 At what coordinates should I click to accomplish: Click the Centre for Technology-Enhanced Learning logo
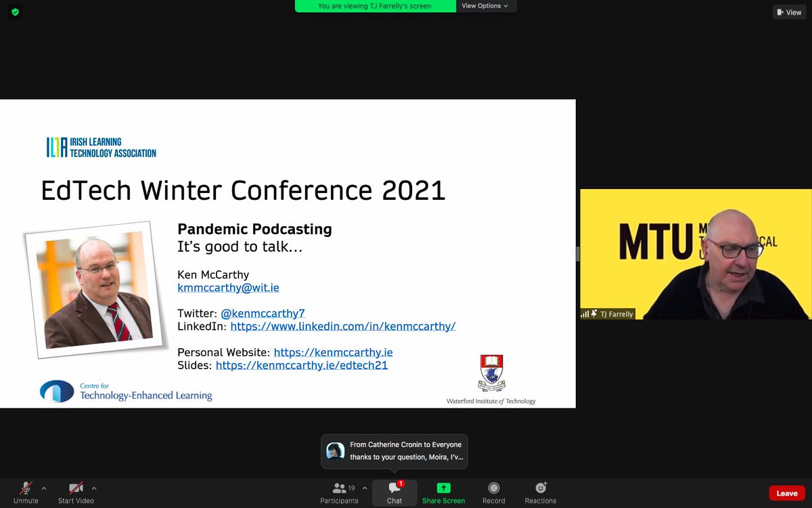pos(126,391)
